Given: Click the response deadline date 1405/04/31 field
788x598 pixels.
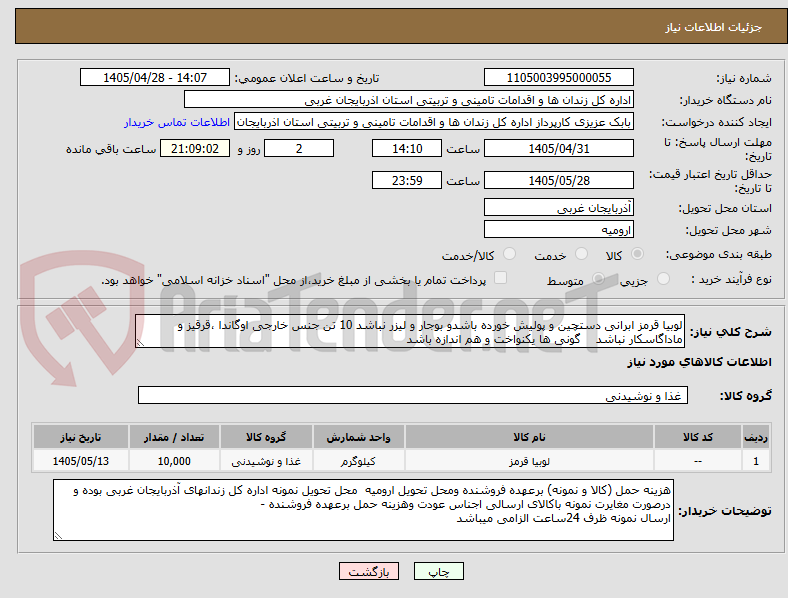Looking at the screenshot, I should tap(559, 148).
